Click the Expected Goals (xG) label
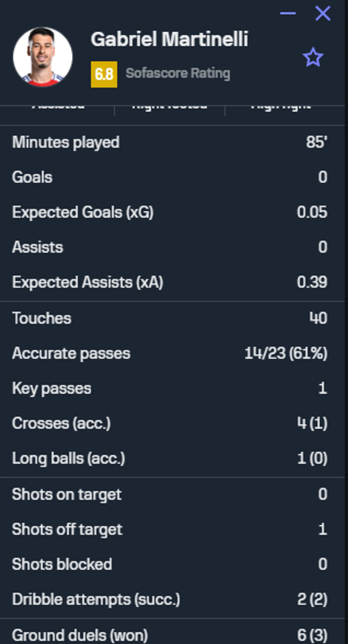 [x=83, y=212]
